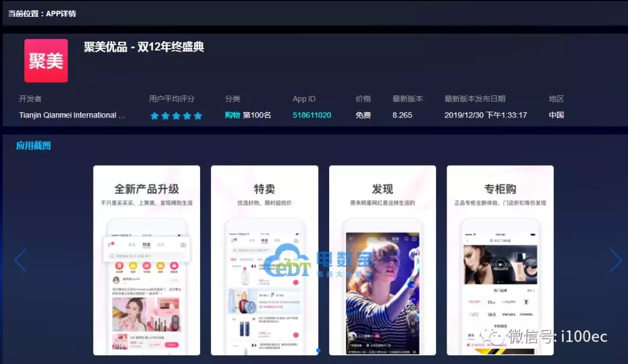Advance screenshots with right arrow
The image size is (628, 364).
615,260
